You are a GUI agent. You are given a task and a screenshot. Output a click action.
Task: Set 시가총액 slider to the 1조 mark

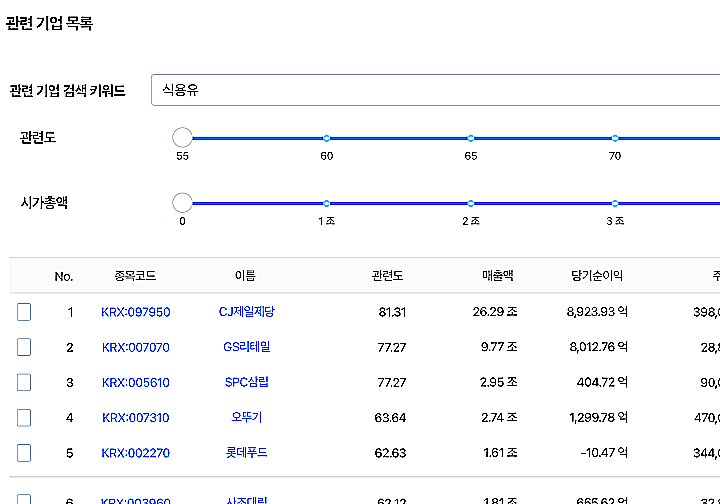tap(326, 203)
